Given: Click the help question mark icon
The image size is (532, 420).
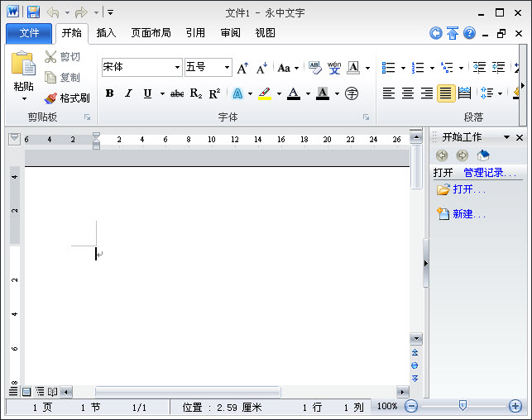Looking at the screenshot, I should click(469, 33).
